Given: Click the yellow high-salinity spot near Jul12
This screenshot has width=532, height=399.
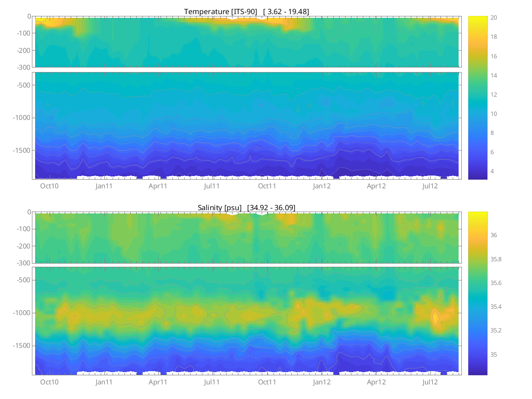Looking at the screenshot, I should 435,316.
